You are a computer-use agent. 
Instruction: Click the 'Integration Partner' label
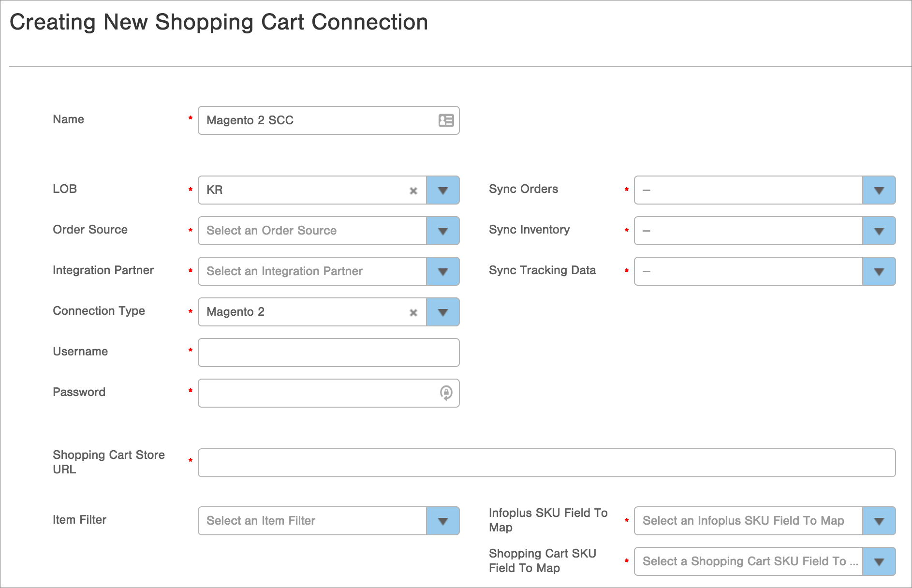pos(103,270)
